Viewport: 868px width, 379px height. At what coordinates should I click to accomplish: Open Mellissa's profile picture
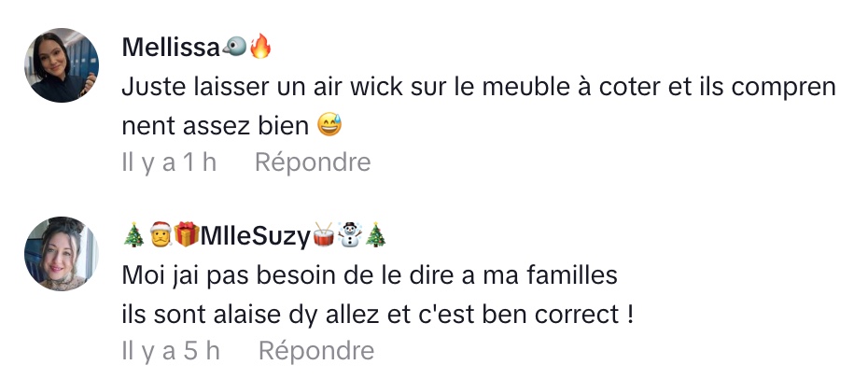[62, 65]
